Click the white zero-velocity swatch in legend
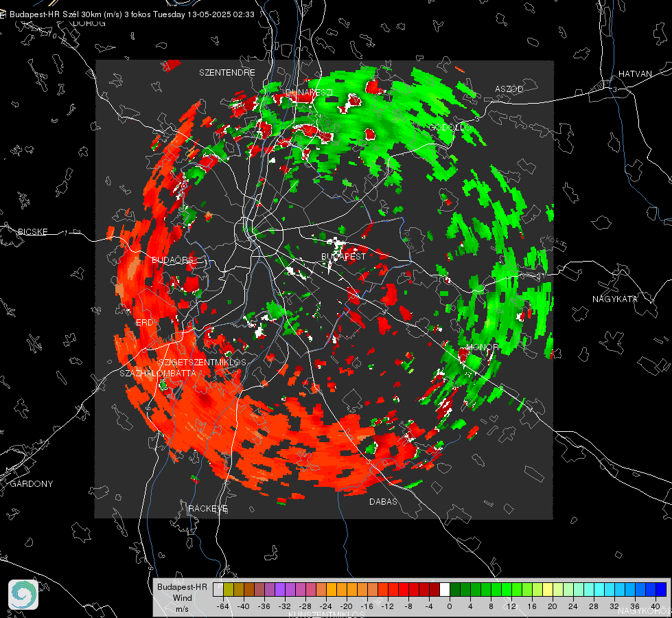The image size is (672, 618). [445, 589]
